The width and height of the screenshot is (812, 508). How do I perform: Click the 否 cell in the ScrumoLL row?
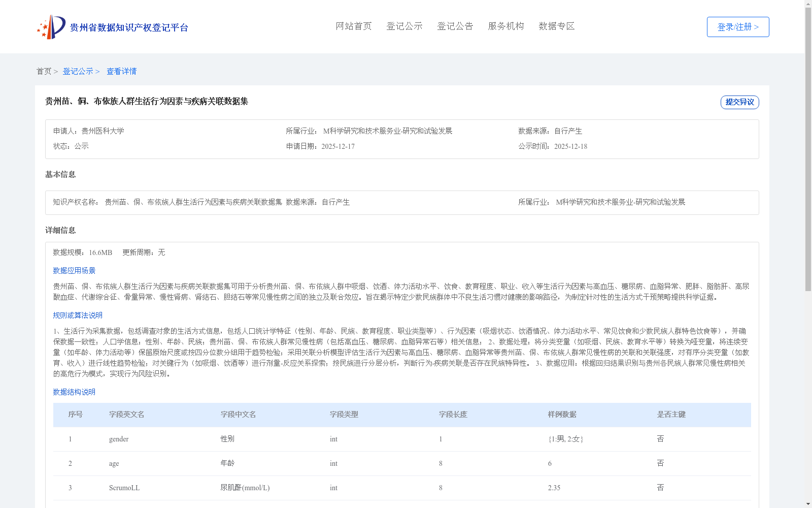(660, 488)
